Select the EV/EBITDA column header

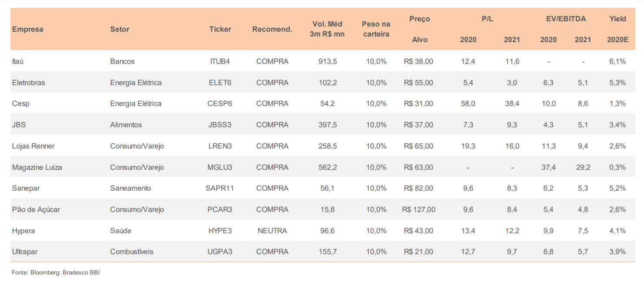(566, 19)
